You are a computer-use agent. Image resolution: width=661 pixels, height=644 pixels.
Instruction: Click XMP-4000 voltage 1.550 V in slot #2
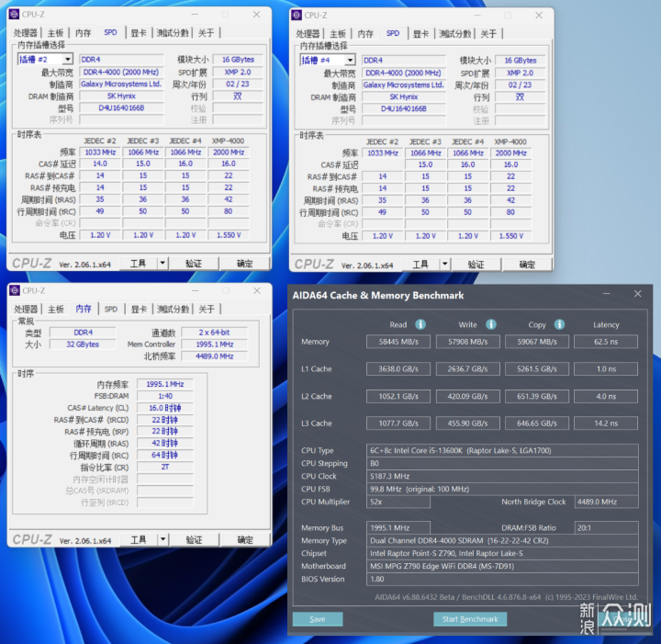pos(229,235)
